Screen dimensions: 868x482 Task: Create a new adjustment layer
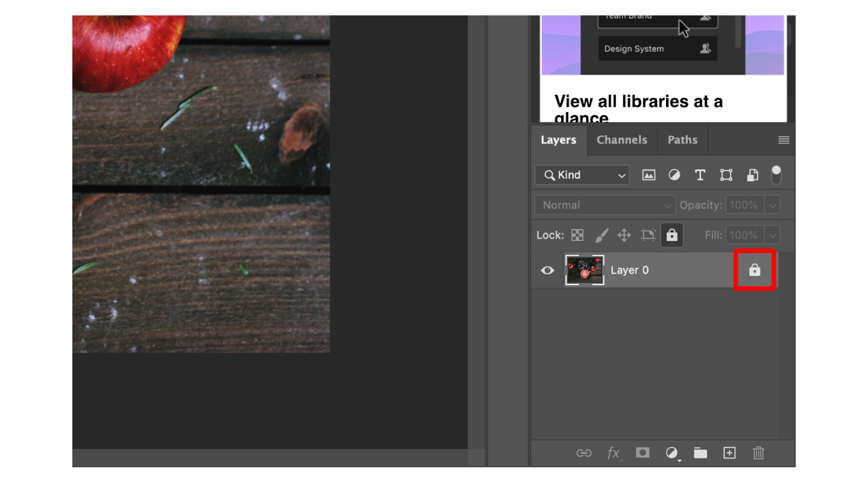671,453
